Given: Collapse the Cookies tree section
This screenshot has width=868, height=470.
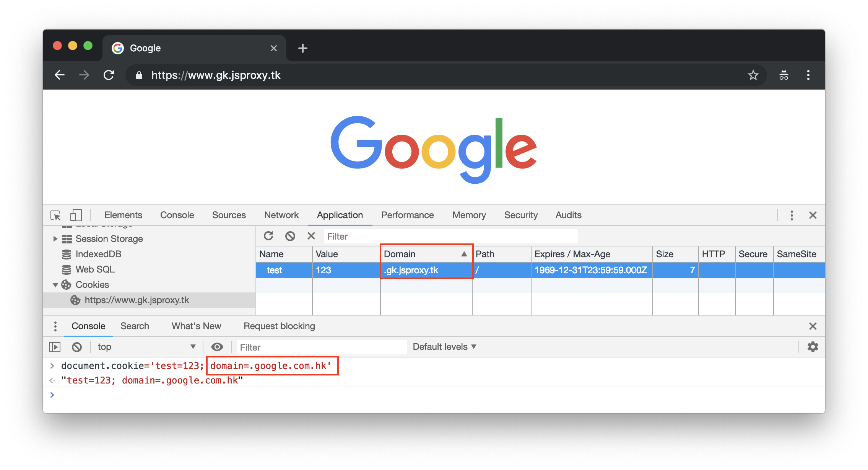Looking at the screenshot, I should coord(55,285).
